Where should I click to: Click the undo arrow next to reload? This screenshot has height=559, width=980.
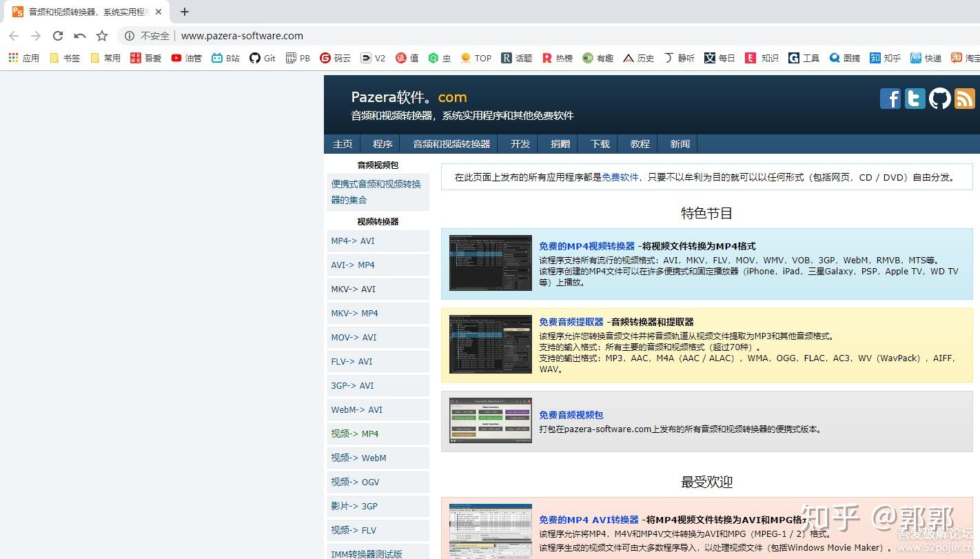[x=80, y=36]
